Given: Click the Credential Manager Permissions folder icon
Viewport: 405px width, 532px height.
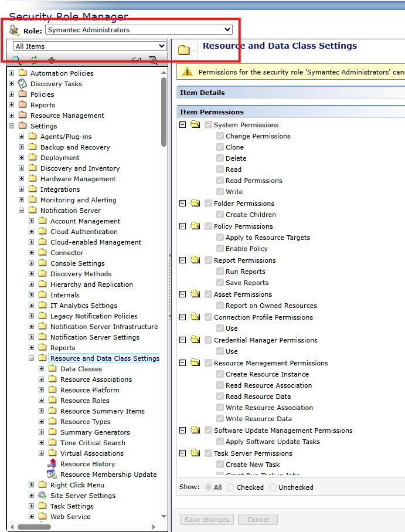Looking at the screenshot, I should point(195,339).
